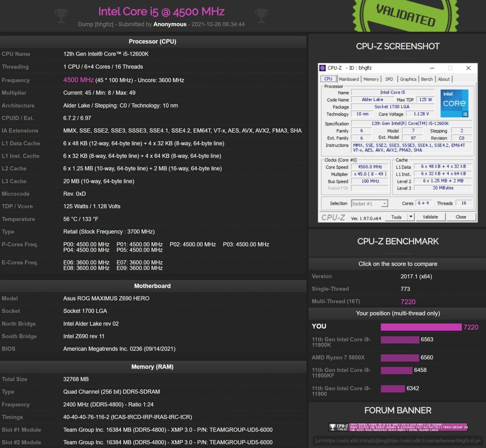The height and width of the screenshot is (448, 486).
Task: Open the Anonymous submitter link
Action: tap(170, 24)
